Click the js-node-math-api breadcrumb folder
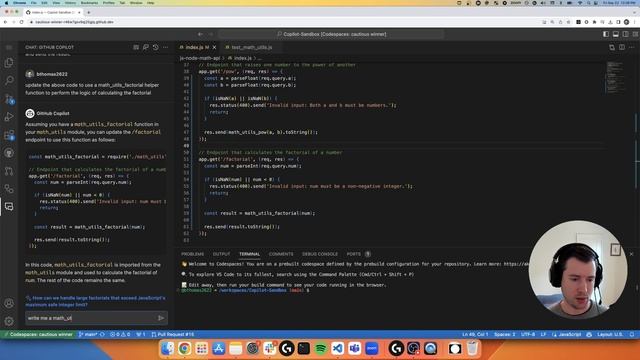The image size is (640, 360). [x=200, y=58]
